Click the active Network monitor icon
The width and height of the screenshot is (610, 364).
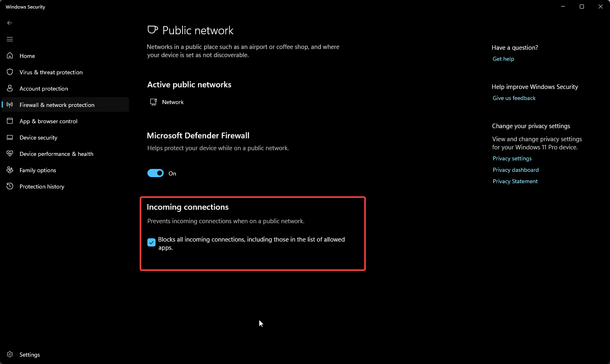[x=154, y=102]
